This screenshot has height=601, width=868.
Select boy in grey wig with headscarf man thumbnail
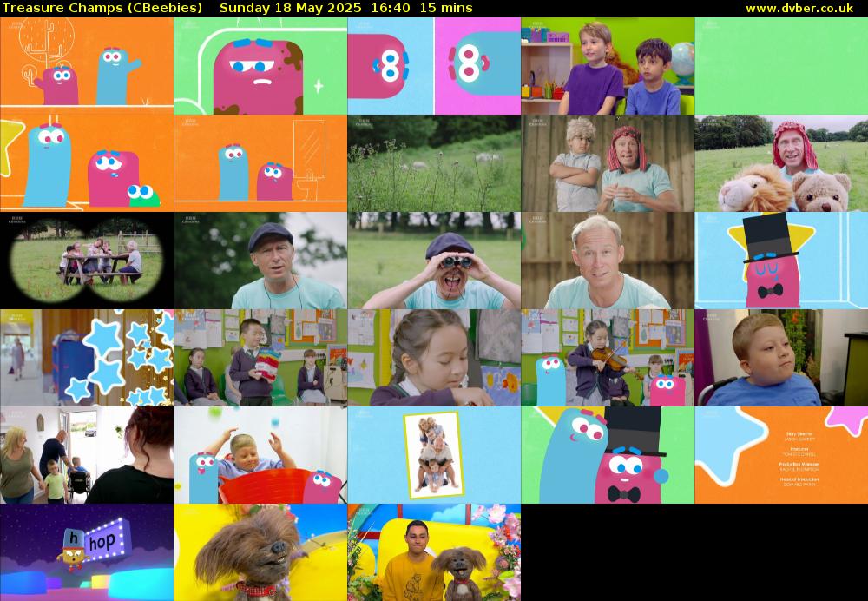click(608, 163)
